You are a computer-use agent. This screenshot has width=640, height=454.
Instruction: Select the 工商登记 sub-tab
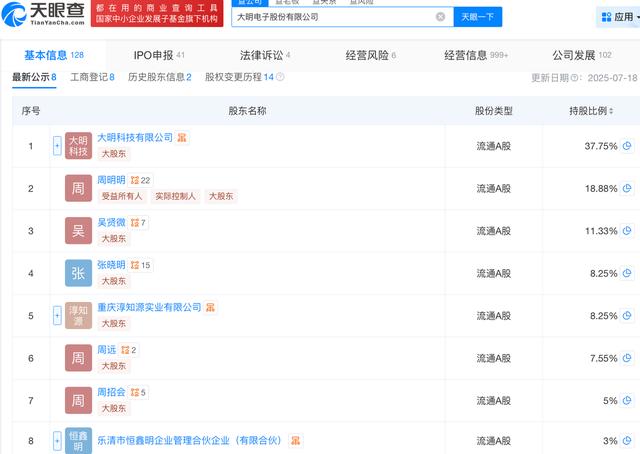[x=92, y=77]
